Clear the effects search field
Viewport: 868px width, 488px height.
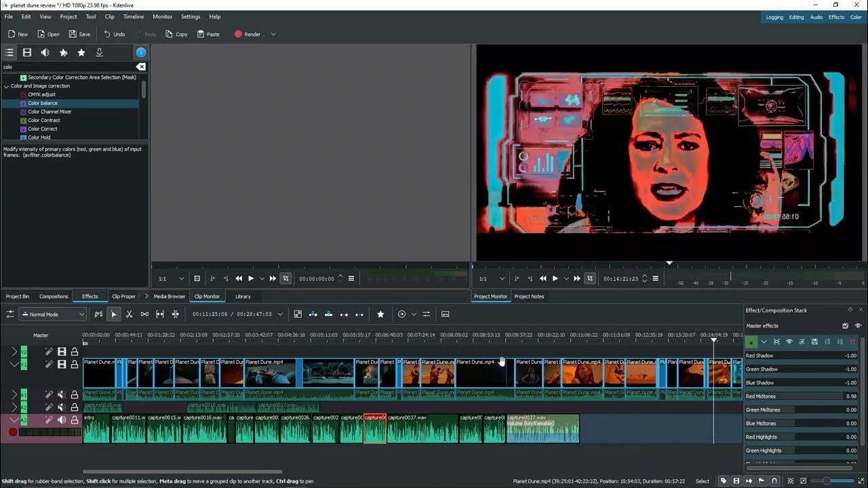(140, 67)
